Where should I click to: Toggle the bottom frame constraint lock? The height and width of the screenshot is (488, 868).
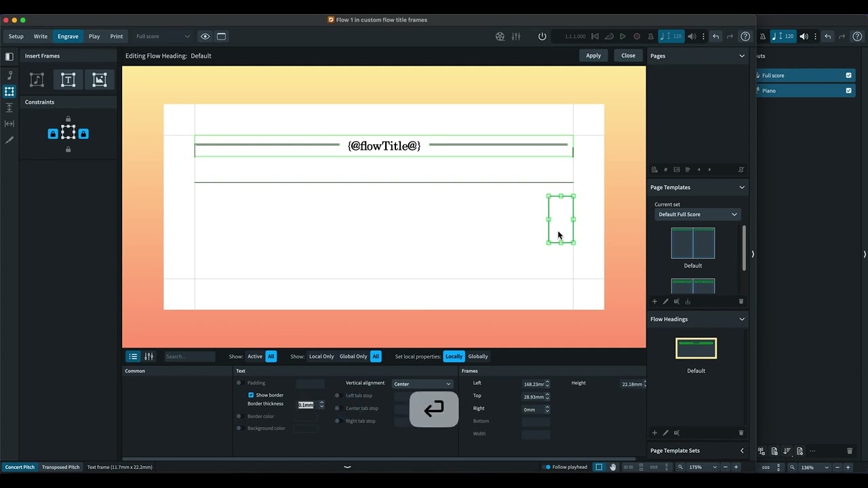pos(68,149)
